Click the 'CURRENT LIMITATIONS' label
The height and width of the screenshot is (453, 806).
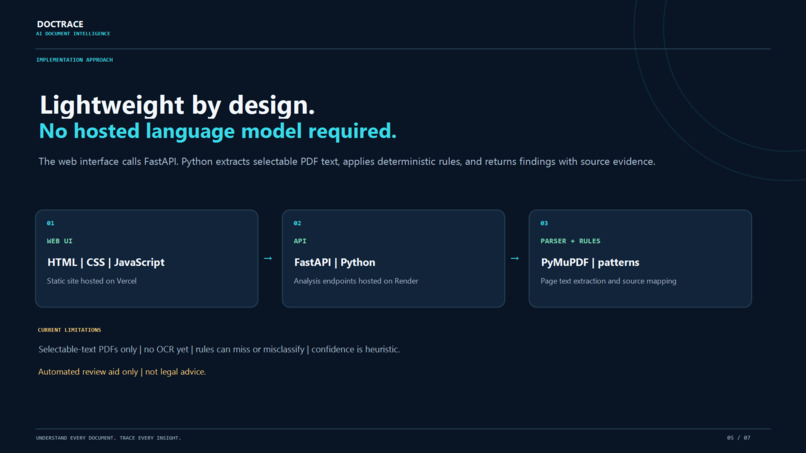(69, 330)
